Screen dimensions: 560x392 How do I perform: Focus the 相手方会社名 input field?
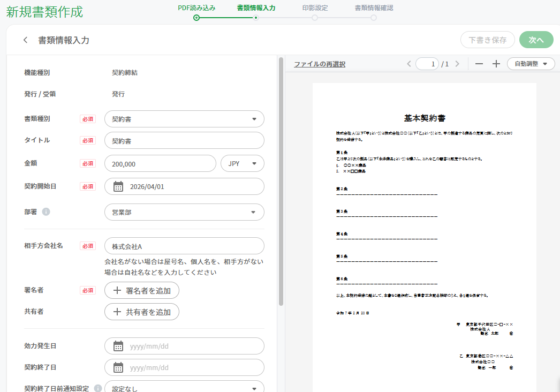[x=184, y=246]
